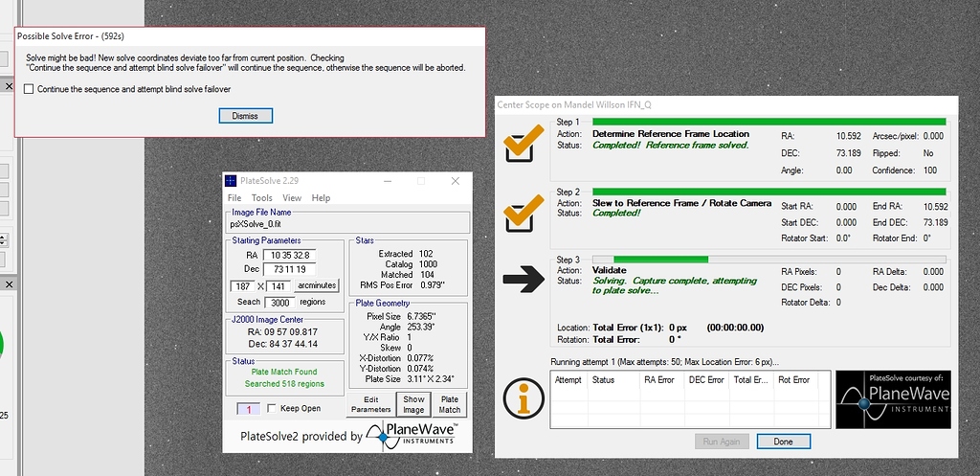Open the File menu in PlateSolve

(x=234, y=198)
